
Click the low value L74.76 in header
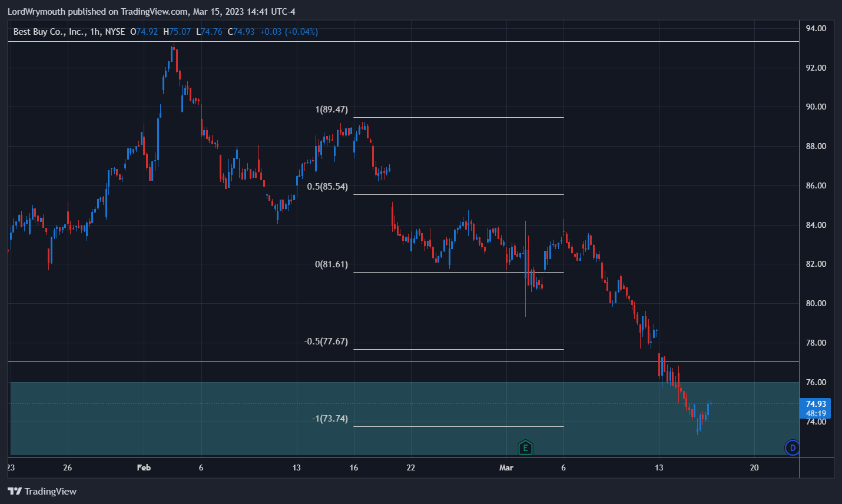click(x=210, y=32)
